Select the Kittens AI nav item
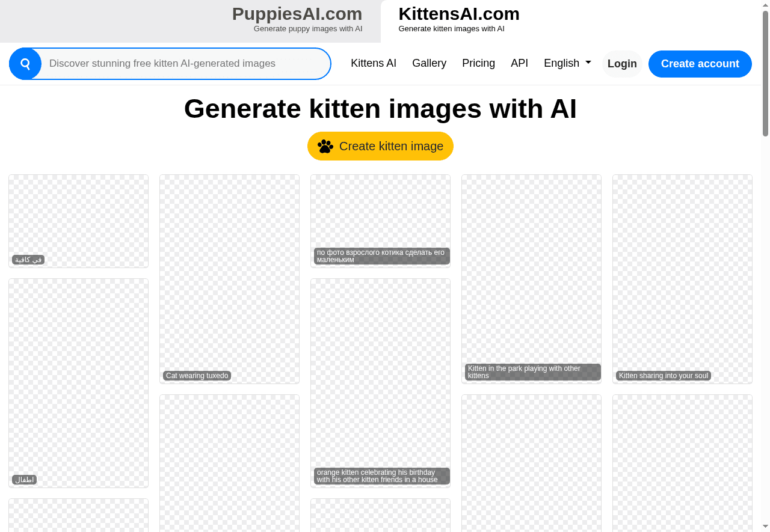The height and width of the screenshot is (532, 770). pos(374,63)
